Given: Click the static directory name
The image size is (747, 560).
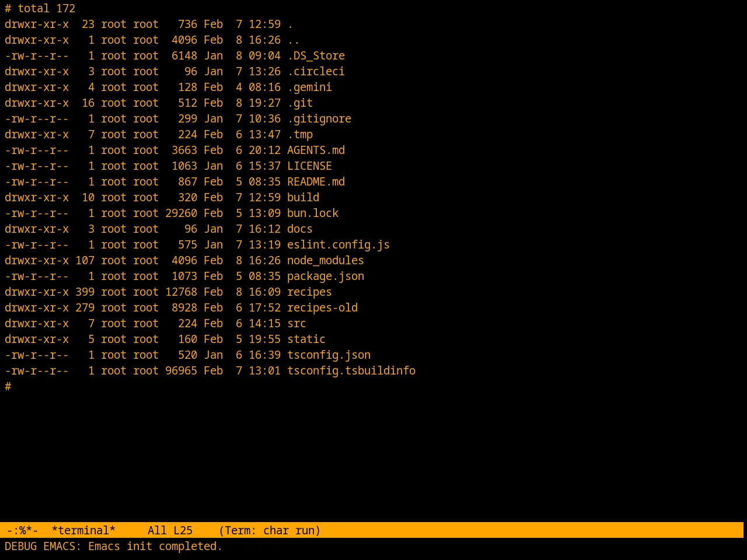Looking at the screenshot, I should tap(306, 339).
